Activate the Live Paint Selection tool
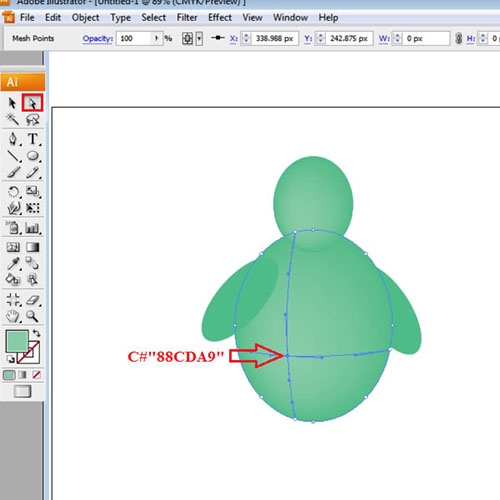Screen dimensions: 500x500 click(x=33, y=279)
